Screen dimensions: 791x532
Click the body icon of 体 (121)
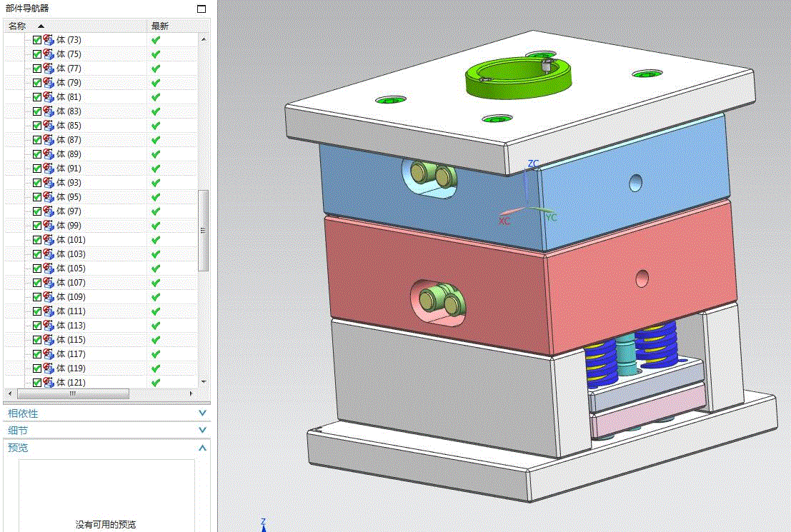pos(49,382)
